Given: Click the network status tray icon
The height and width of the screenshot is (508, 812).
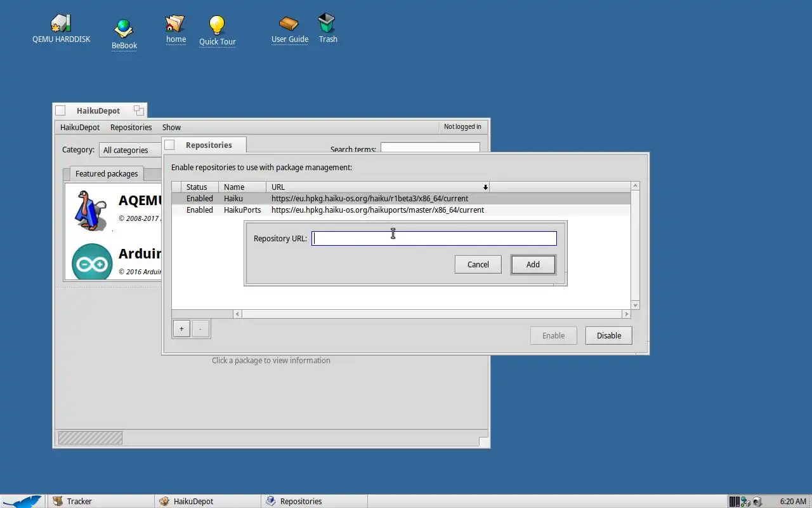Looking at the screenshot, I should point(745,501).
